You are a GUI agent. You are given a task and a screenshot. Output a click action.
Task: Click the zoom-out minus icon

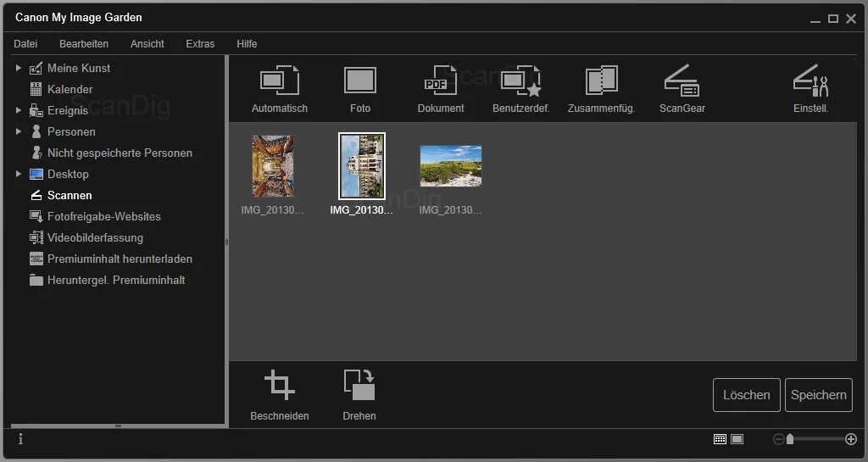pyautogui.click(x=778, y=439)
